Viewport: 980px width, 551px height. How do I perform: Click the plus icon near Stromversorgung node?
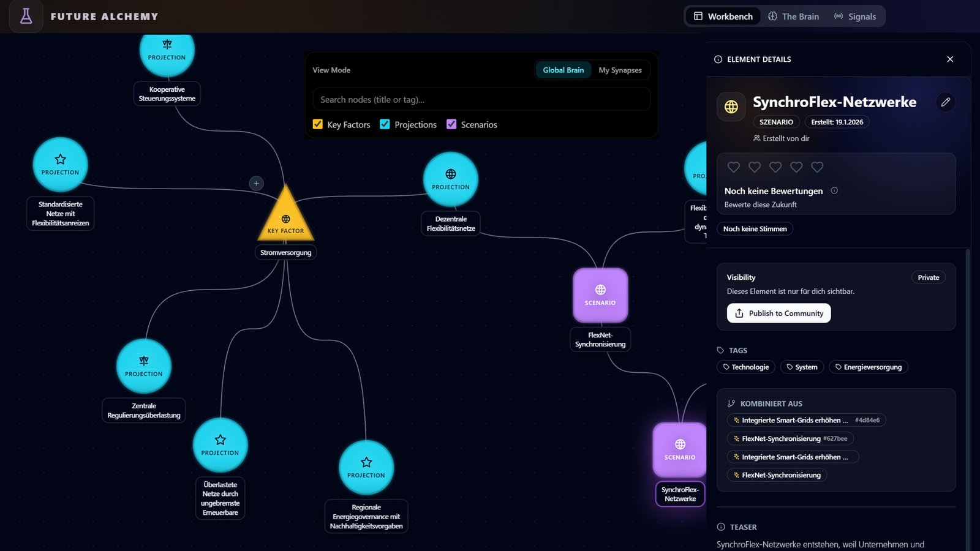(256, 183)
